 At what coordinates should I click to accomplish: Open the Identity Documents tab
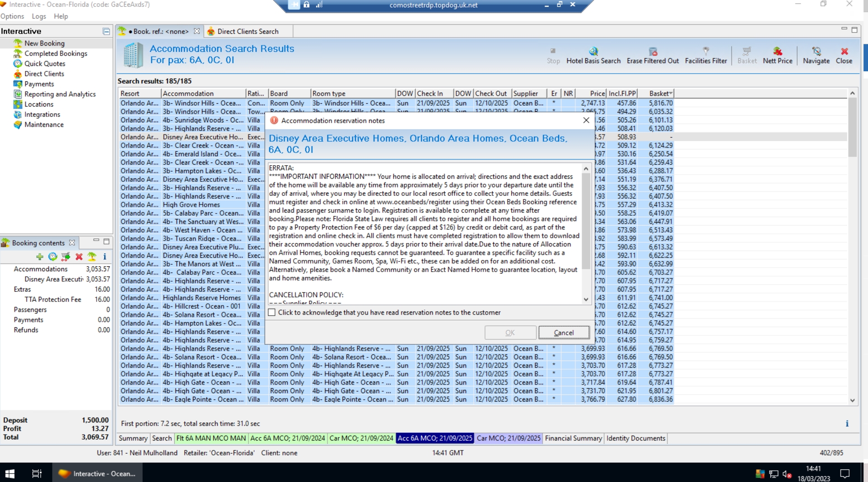[x=635, y=438]
